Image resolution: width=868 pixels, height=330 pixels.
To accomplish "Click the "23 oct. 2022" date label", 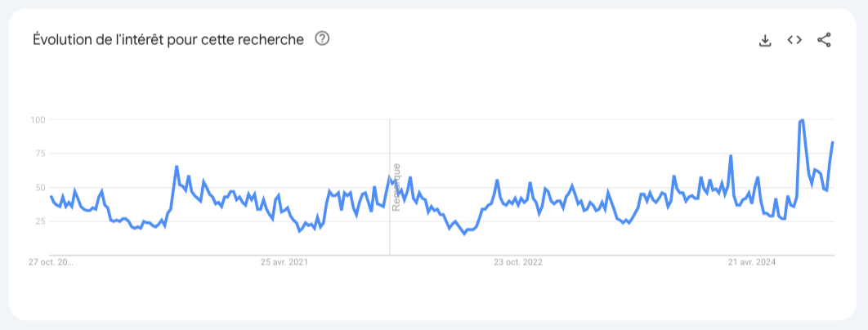I will 518,262.
